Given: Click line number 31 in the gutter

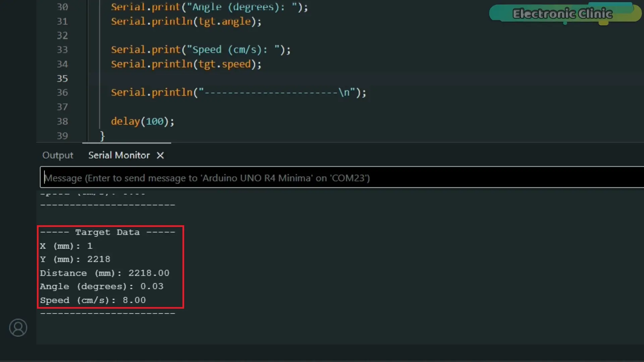Looking at the screenshot, I should 62,21.
